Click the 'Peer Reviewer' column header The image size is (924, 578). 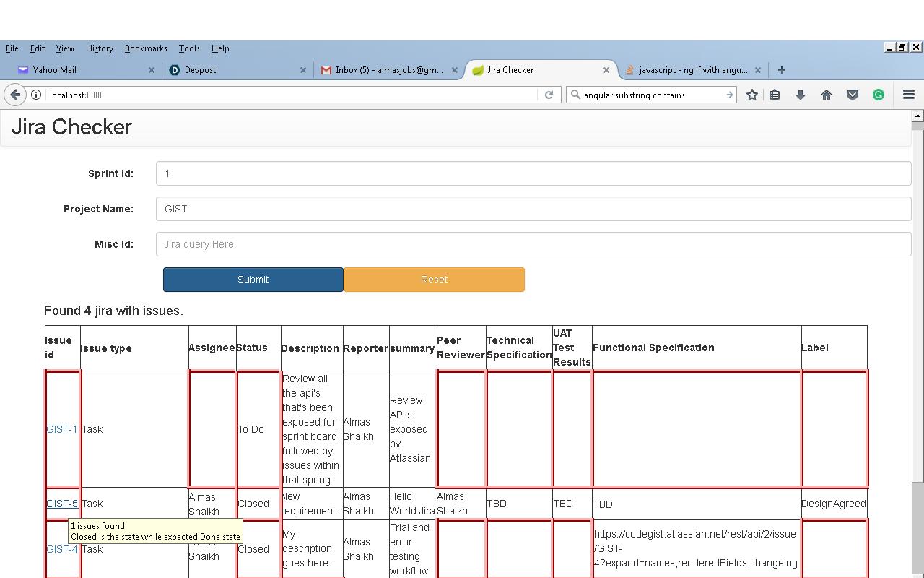tap(461, 348)
